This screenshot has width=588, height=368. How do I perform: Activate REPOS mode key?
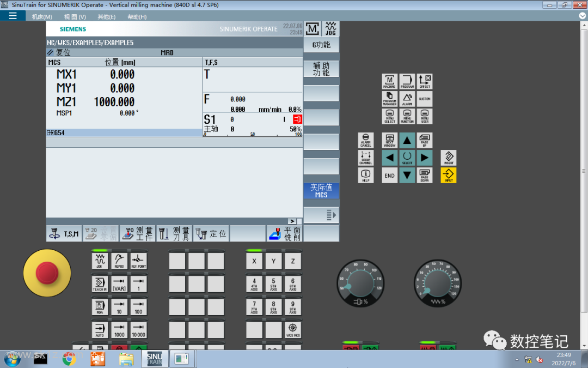point(119,261)
